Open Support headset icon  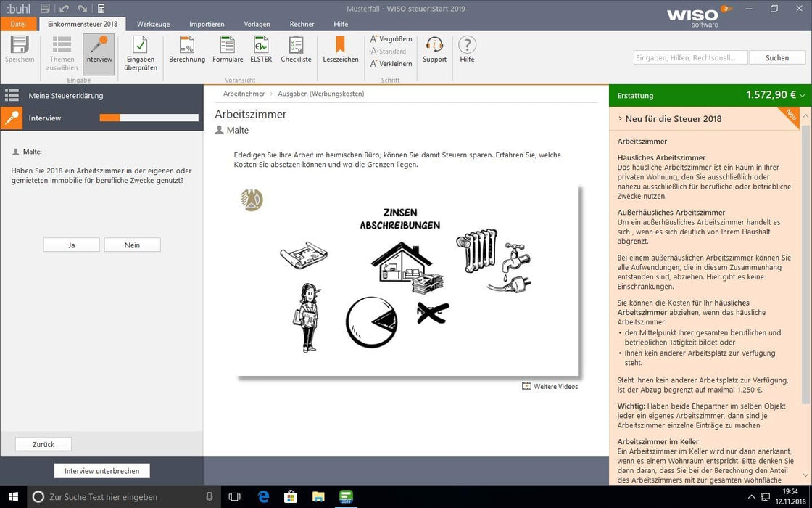tap(434, 46)
